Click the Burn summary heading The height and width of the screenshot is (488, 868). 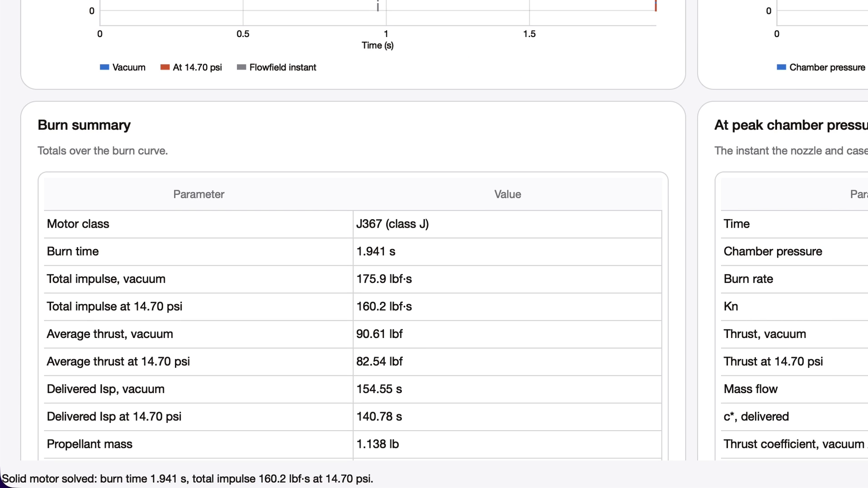[84, 125]
